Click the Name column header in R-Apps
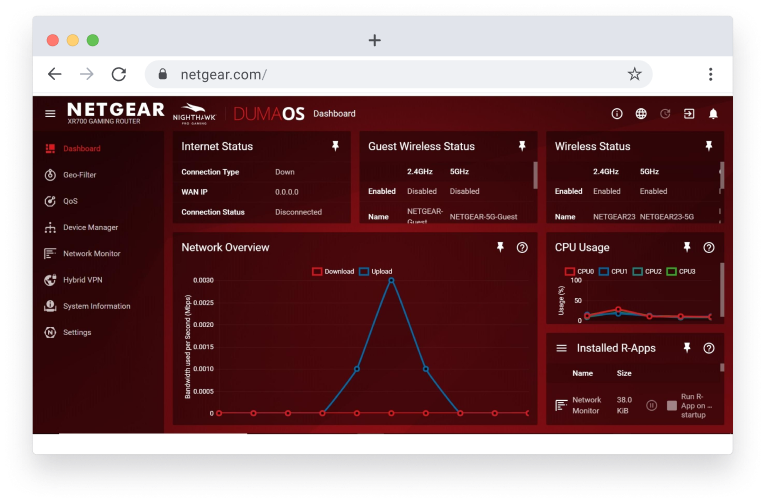765x503 pixels. (583, 373)
